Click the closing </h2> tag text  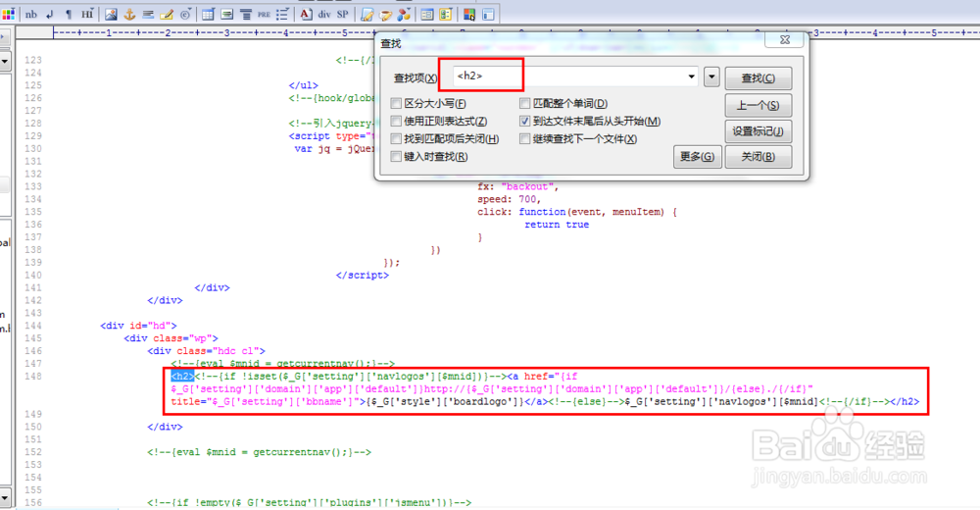tap(905, 401)
